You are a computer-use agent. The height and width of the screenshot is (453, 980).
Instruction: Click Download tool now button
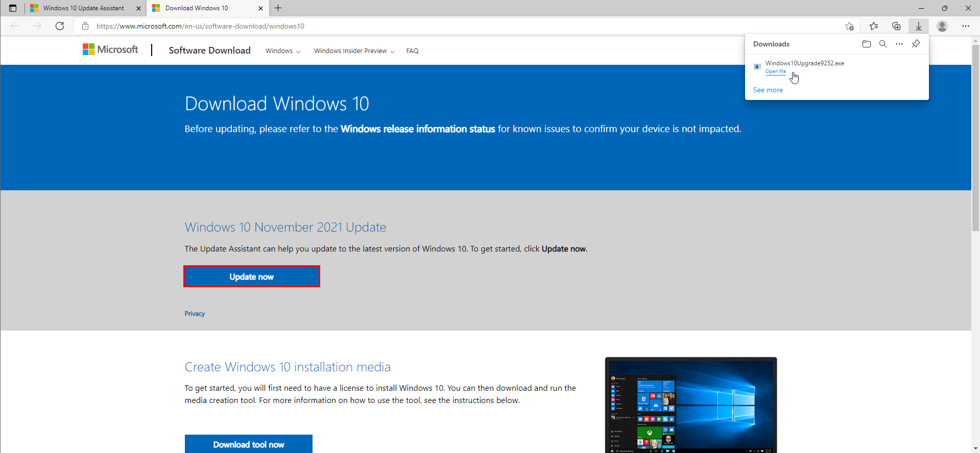click(249, 444)
